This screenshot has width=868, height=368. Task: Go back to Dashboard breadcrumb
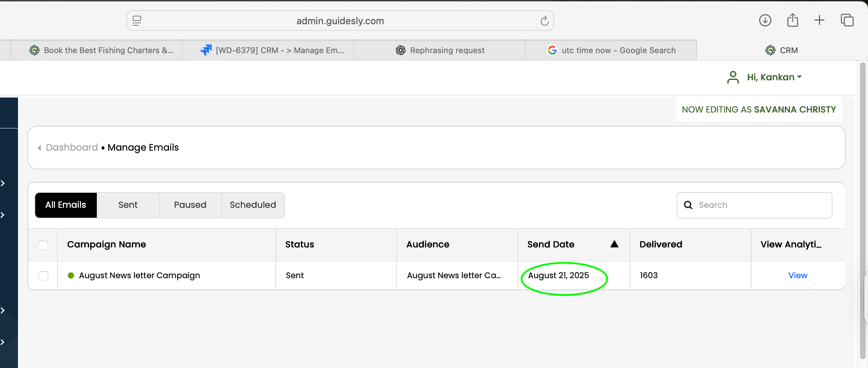[72, 147]
